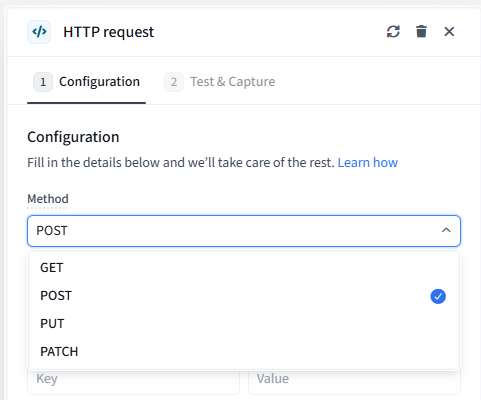Choose PUT in the method list

[244, 324]
